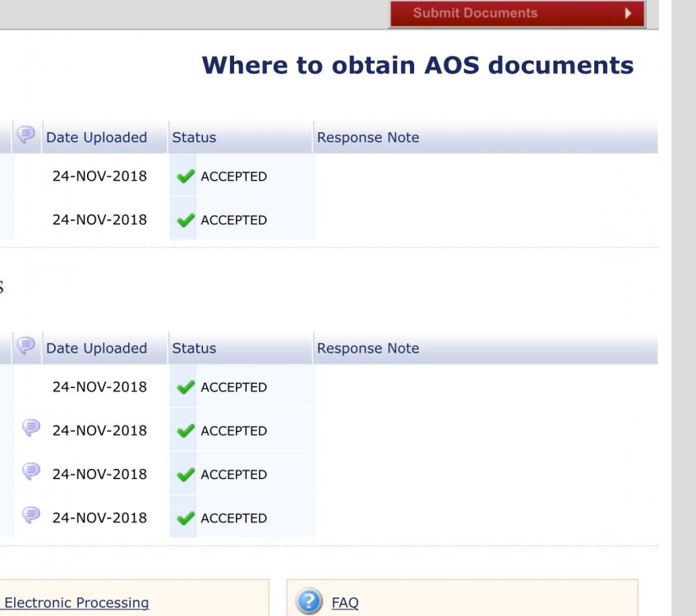
Task: Click Date Uploaded header in upper table
Action: click(x=96, y=138)
